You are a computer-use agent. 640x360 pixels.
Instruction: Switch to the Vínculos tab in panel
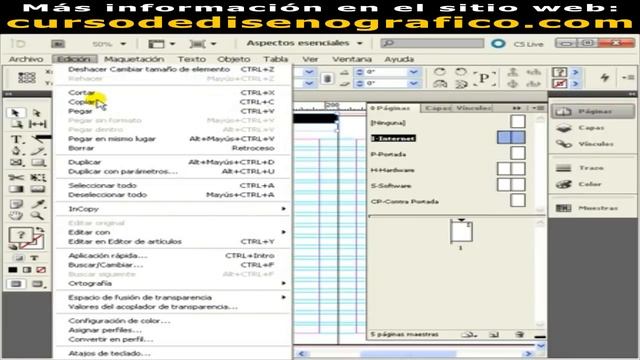point(473,108)
